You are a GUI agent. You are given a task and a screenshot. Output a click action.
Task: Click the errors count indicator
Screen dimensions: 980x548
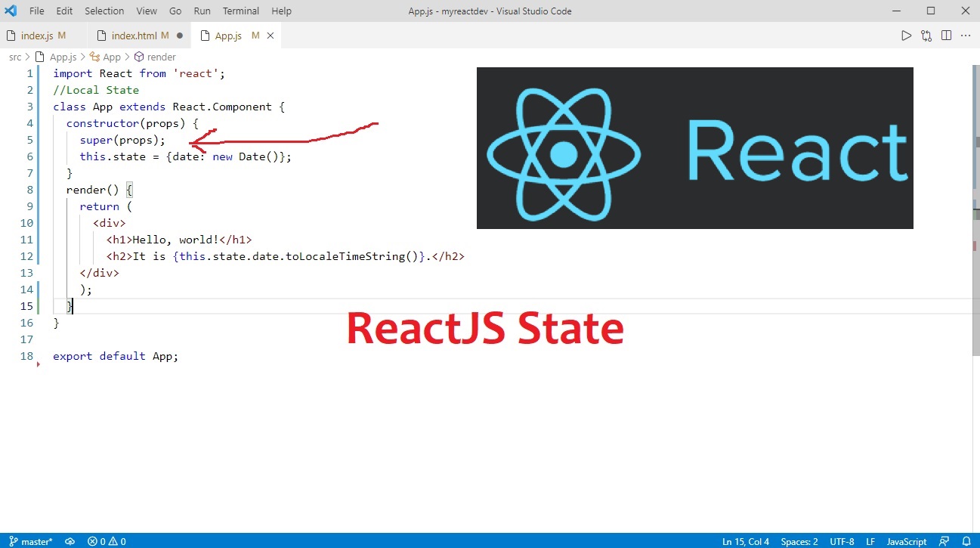[97, 541]
